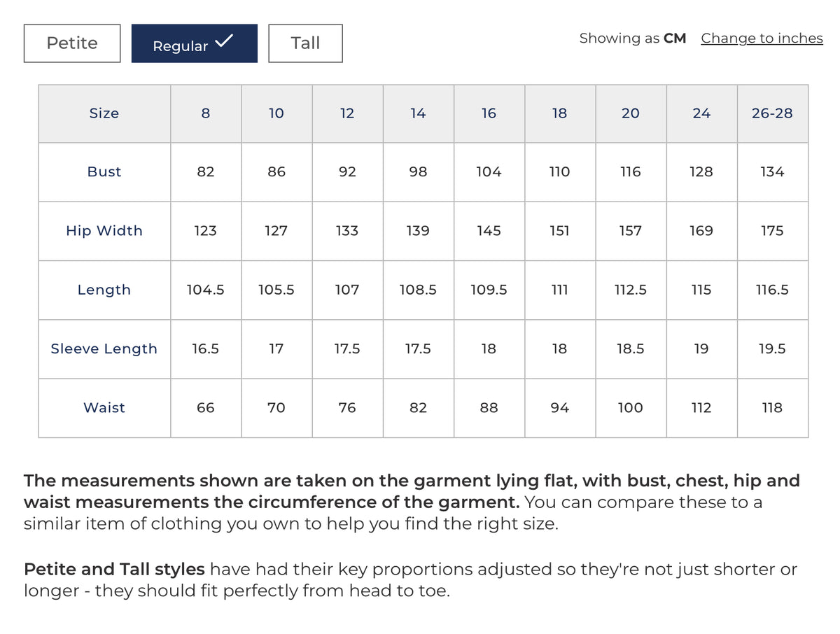Click the Waist value 100 cell
840x634 pixels.
click(x=631, y=408)
